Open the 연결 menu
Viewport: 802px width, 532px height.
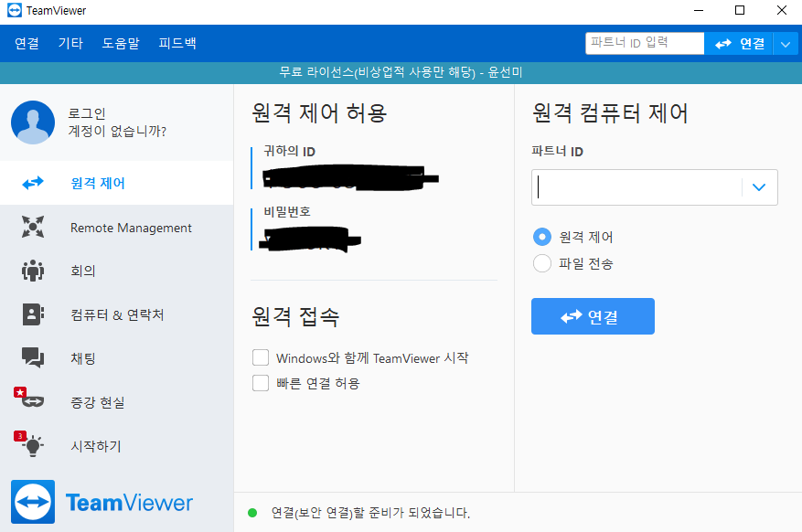tap(27, 44)
